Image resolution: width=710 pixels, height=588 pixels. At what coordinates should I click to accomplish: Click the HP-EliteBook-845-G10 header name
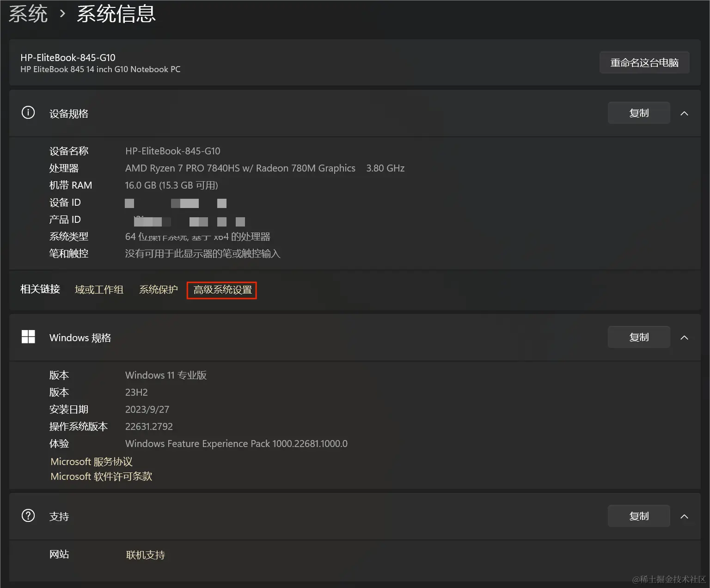click(68, 57)
